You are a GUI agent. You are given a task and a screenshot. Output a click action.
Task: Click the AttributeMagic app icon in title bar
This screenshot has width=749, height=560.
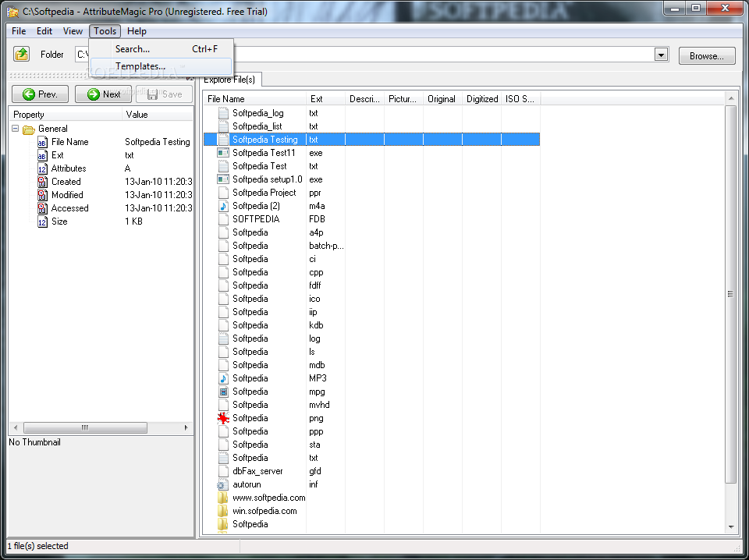13,12
